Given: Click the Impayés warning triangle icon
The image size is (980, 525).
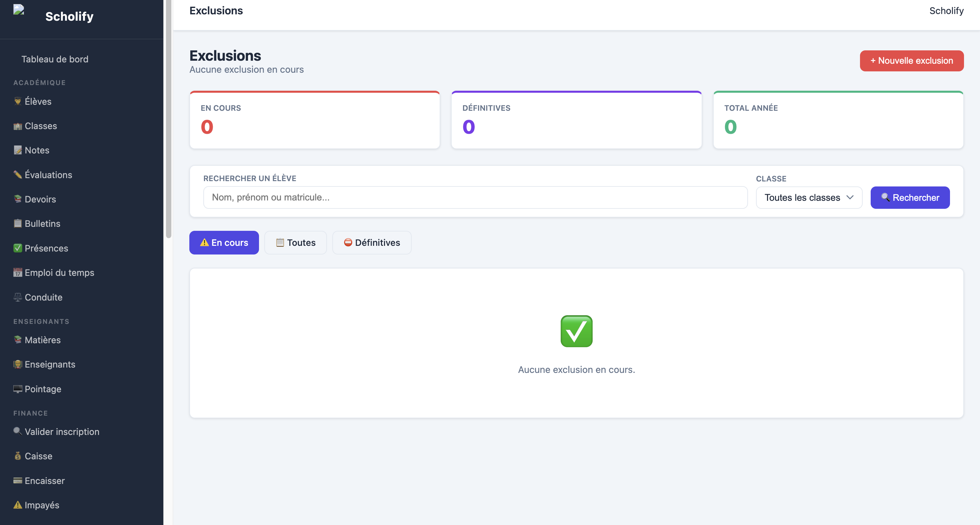Looking at the screenshot, I should [17, 505].
